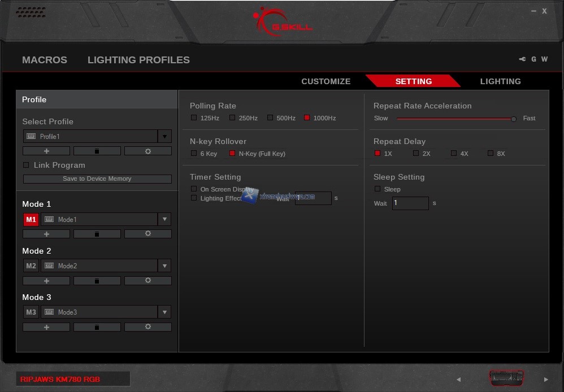
Task: Click the Repeat Rate Acceleration slider handle
Action: tap(514, 119)
